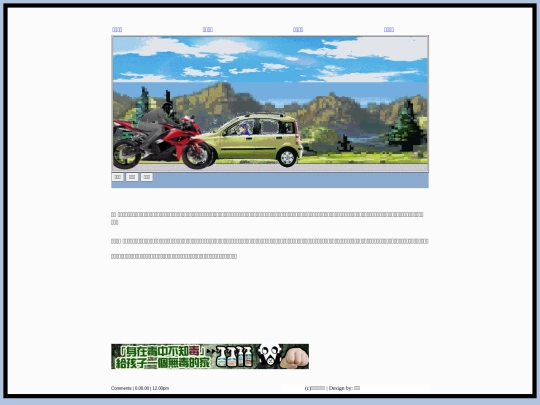
Task: Open the green banner advertisement with spray bottles
Action: (210, 356)
